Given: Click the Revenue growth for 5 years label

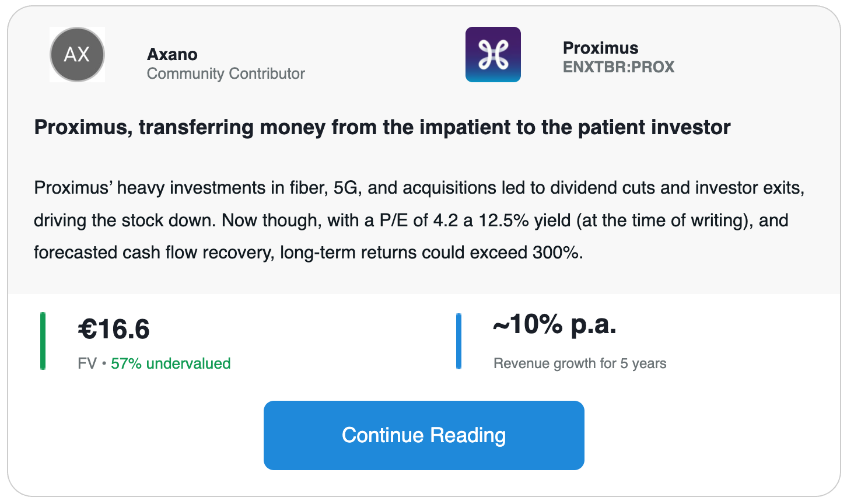Looking at the screenshot, I should click(580, 363).
